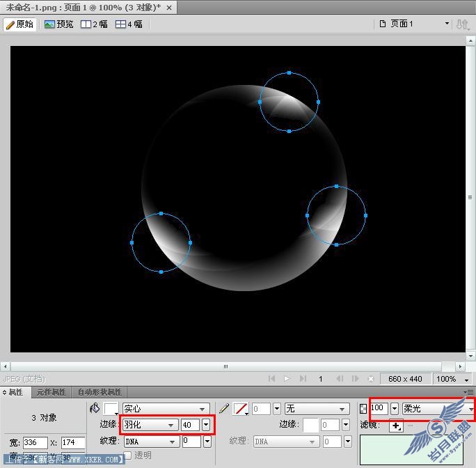Open fill texture amount arrow

[x=207, y=442]
